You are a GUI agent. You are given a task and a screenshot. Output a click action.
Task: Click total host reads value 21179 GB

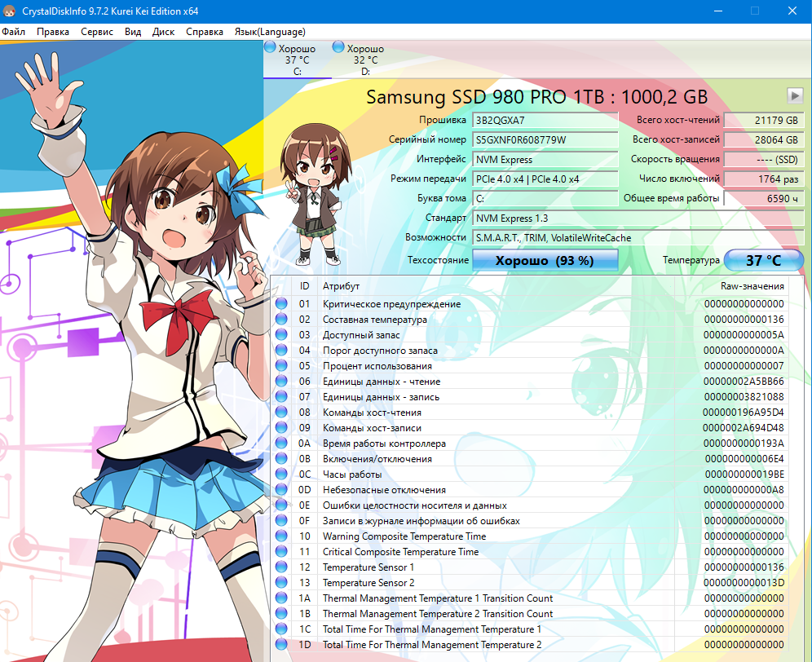(x=764, y=120)
